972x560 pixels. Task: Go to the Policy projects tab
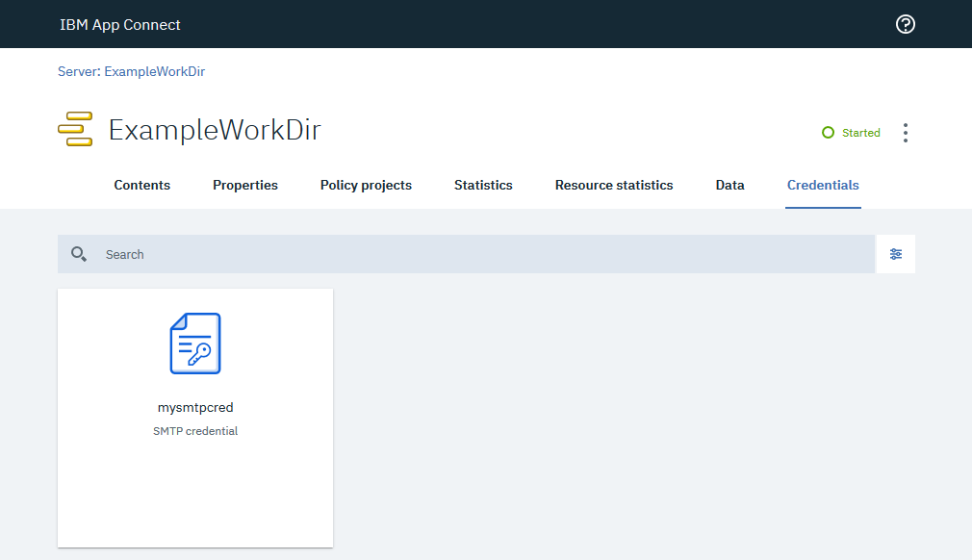click(366, 185)
